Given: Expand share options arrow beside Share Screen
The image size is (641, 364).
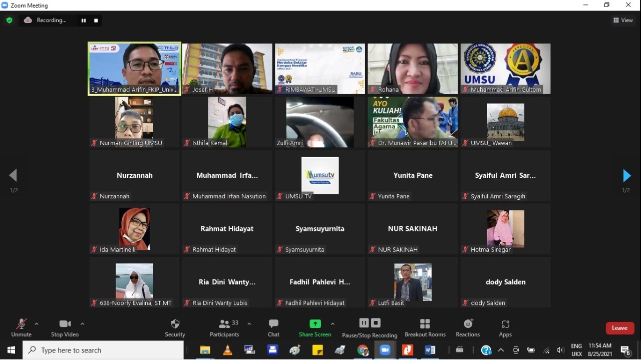Looking at the screenshot, I should (x=333, y=324).
